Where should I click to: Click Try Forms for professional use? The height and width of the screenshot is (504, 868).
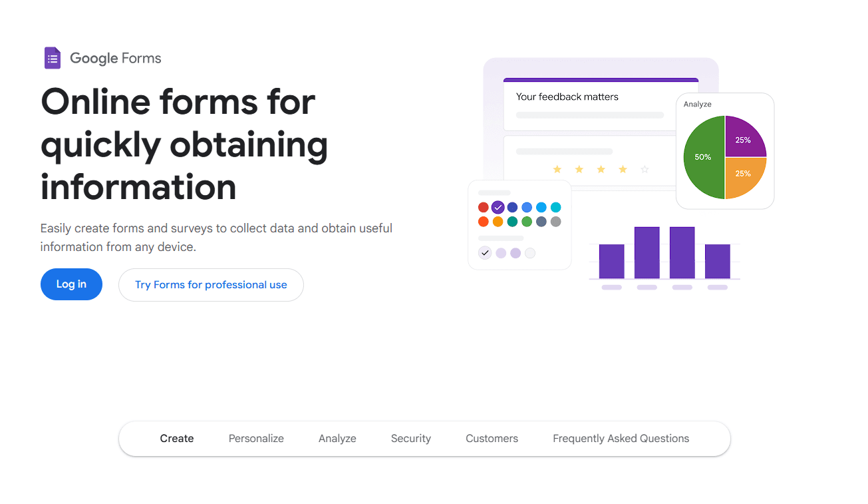pos(211,284)
